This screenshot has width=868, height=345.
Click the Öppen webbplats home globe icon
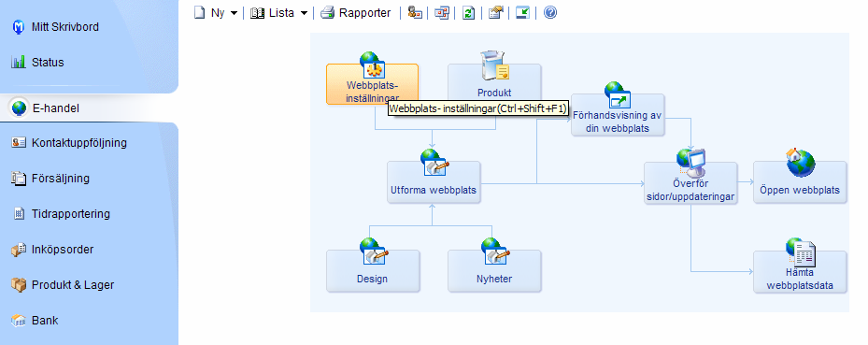click(801, 163)
